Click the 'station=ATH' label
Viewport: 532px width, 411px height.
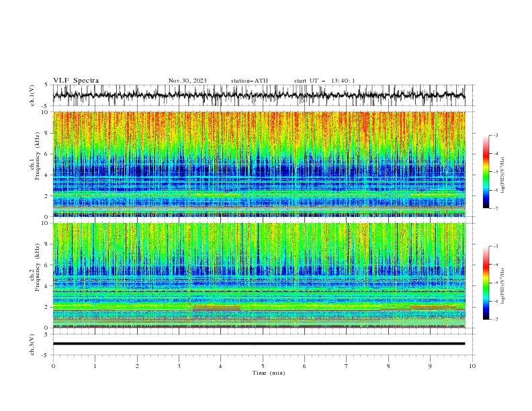point(249,81)
